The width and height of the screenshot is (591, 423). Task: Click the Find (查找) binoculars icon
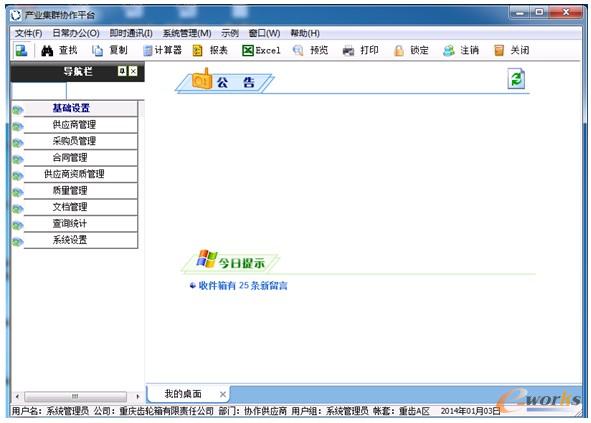[47, 51]
